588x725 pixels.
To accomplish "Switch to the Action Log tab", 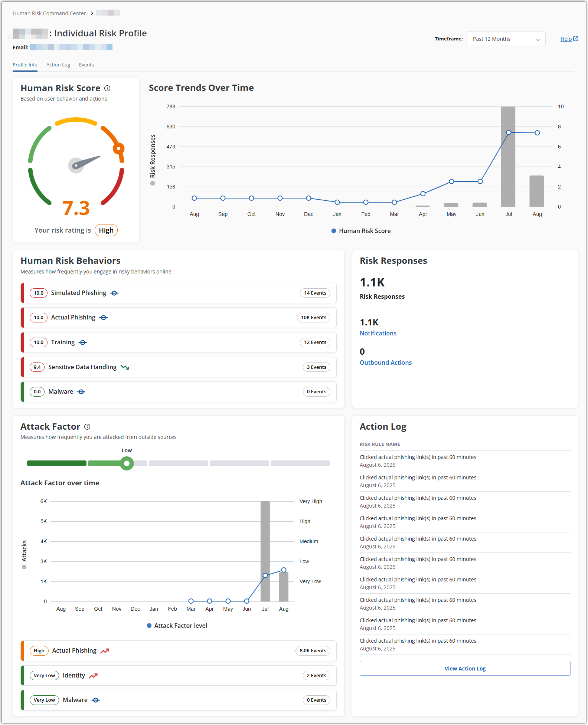I will click(x=58, y=65).
